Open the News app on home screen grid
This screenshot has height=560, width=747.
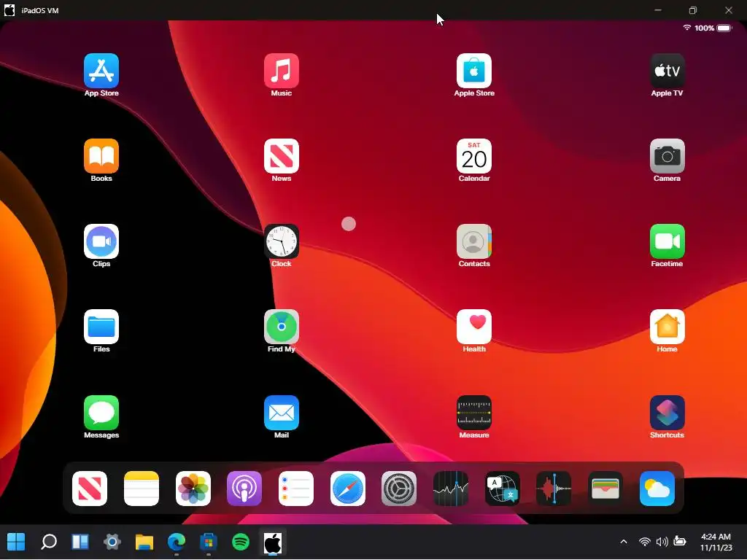(281, 156)
